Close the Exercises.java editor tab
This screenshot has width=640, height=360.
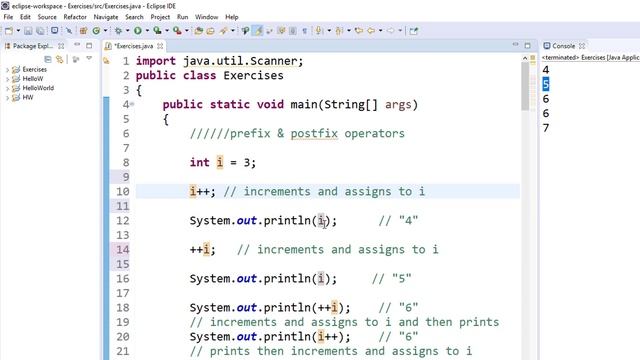160,46
